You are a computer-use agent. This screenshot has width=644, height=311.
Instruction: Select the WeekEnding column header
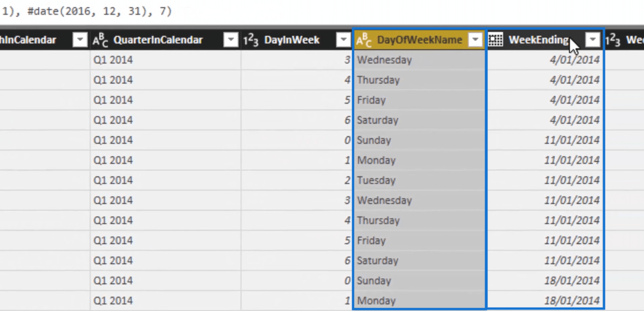click(545, 40)
